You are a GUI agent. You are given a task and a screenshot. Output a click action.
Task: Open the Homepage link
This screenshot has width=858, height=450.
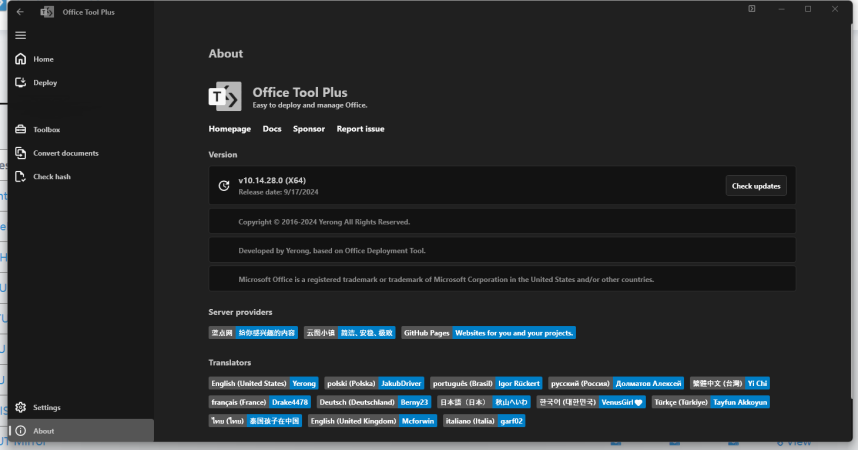230,129
